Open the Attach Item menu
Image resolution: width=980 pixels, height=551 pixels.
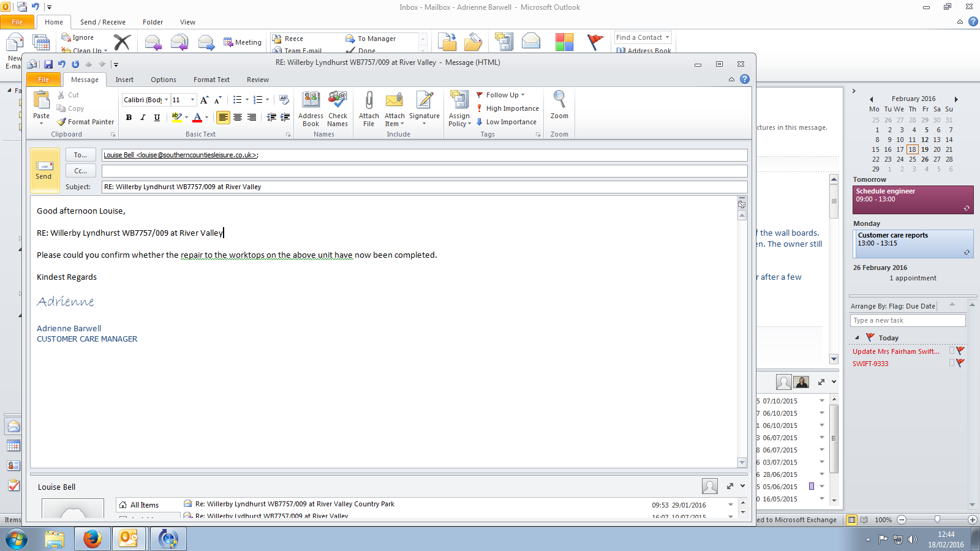click(x=394, y=109)
